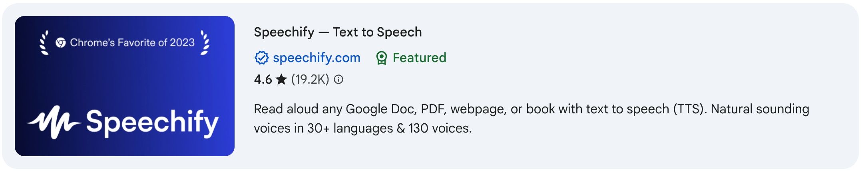Image resolution: width=868 pixels, height=173 pixels.
Task: Click the black star rating icon
Action: 281,79
